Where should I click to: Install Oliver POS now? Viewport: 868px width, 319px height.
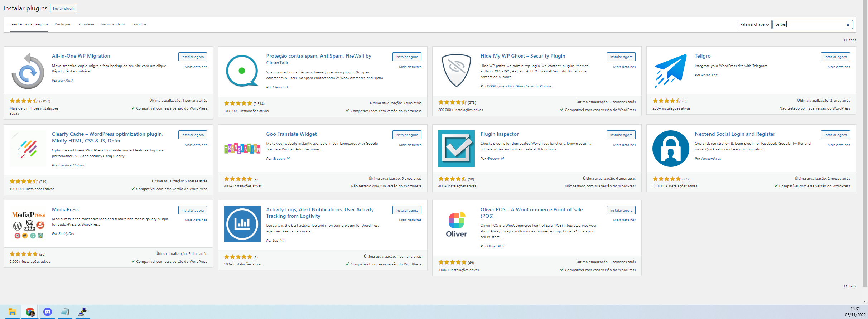621,210
